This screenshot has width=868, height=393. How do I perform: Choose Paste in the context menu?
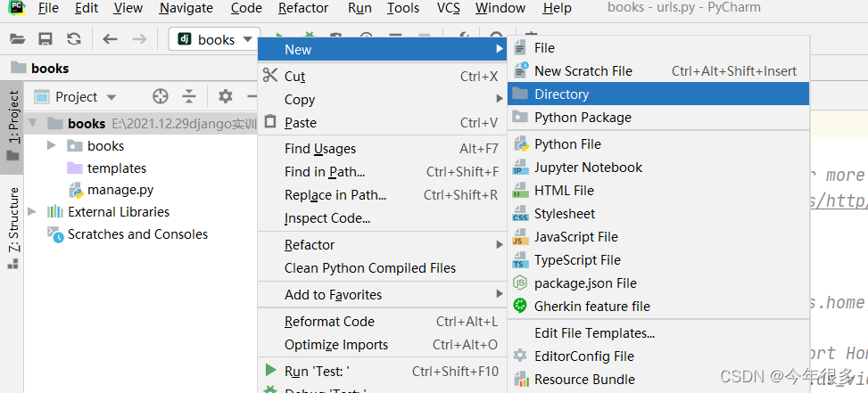(x=383, y=123)
